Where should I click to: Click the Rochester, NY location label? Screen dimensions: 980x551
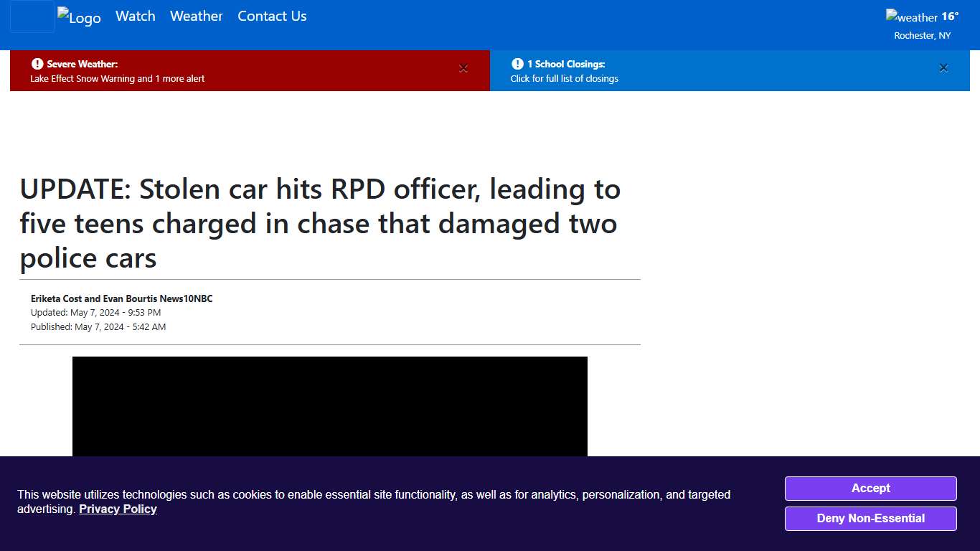pyautogui.click(x=922, y=34)
